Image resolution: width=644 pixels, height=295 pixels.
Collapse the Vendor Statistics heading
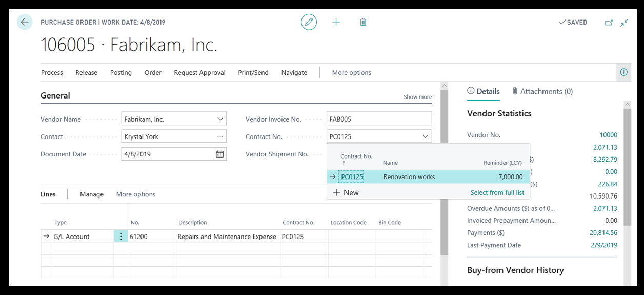[x=499, y=113]
